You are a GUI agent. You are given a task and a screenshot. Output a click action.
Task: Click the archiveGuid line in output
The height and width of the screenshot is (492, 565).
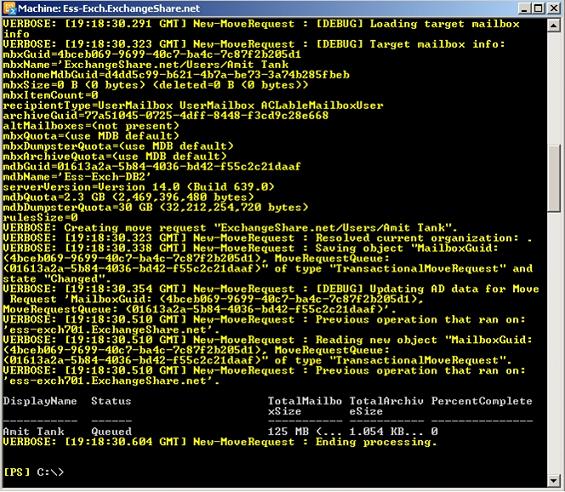pos(165,116)
